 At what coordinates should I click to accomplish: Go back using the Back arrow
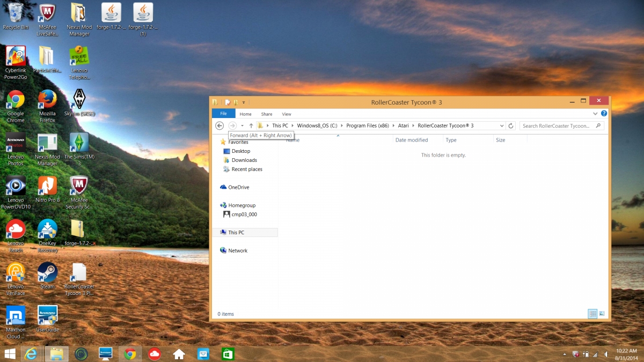tap(219, 125)
